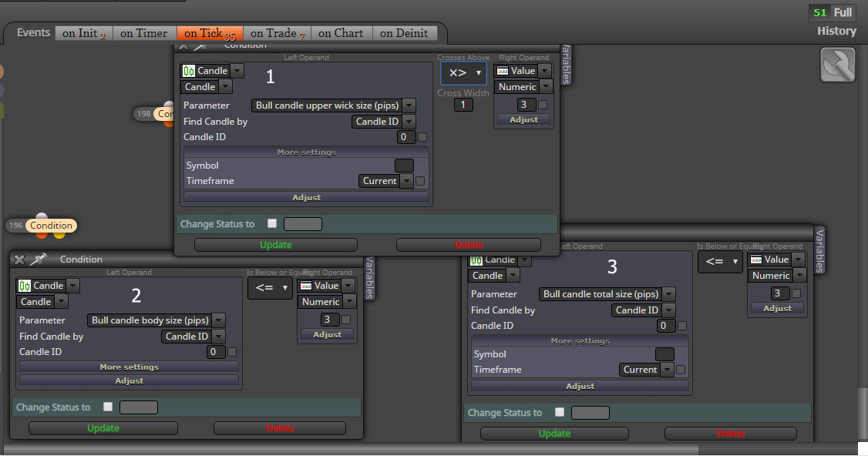
Task: Toggle Change Status checkbox in Condition 2
Action: pos(108,407)
